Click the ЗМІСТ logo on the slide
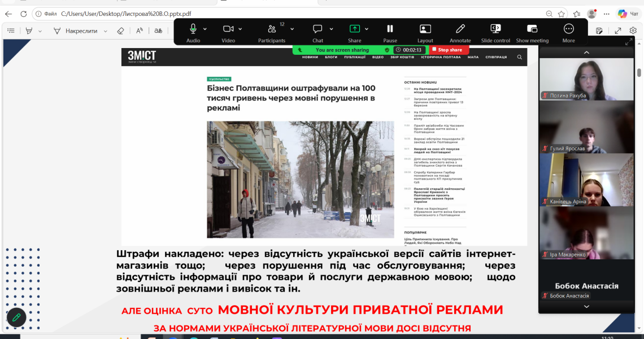This screenshot has width=644, height=339. (x=142, y=56)
